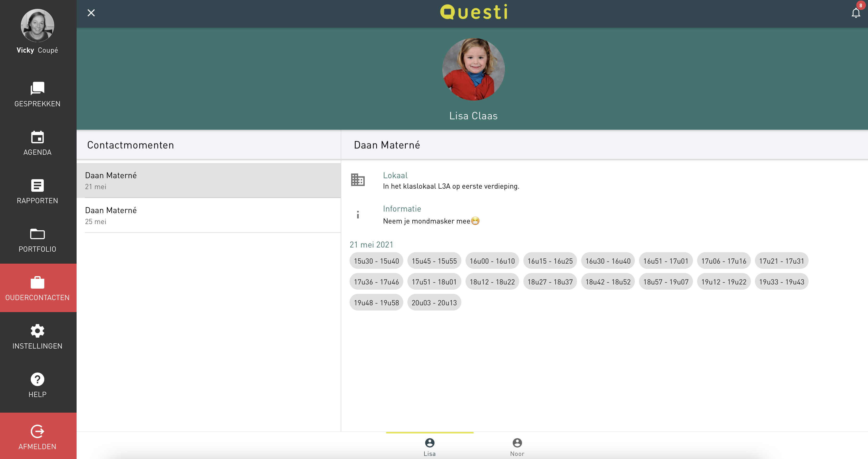Click the Gesprekken menu label
This screenshot has height=459, width=868.
coord(38,104)
